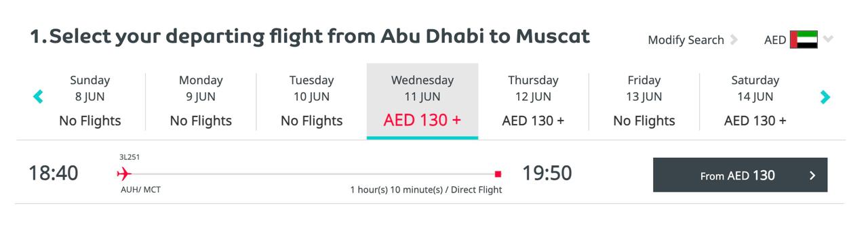Click the red square arrival marker
The height and width of the screenshot is (248, 868).
(498, 174)
